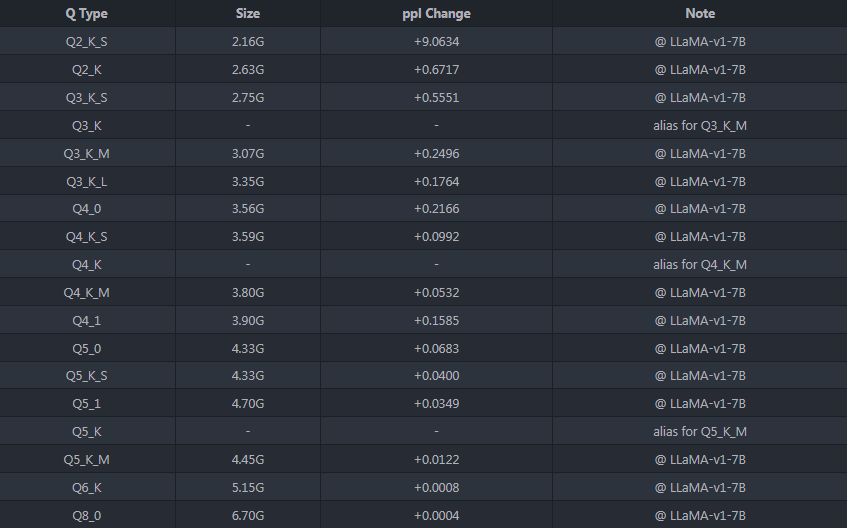Select the +0.0532 ppl change cell

(436, 293)
